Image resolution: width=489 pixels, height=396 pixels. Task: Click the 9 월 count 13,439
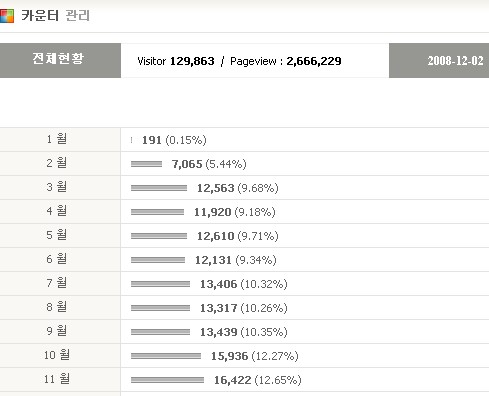point(218,332)
